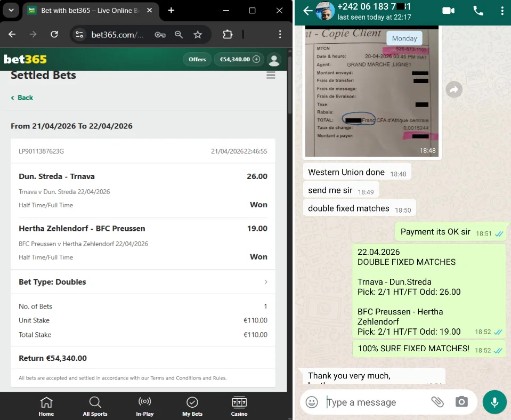The height and width of the screenshot is (420, 511).
Task: Record a voice message with microphone
Action: [x=494, y=402]
